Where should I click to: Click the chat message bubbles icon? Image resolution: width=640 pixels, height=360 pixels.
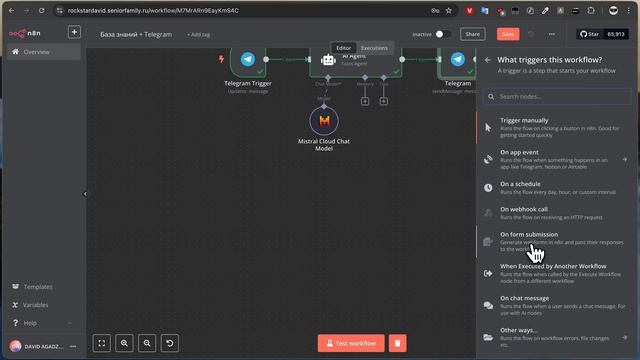click(488, 306)
